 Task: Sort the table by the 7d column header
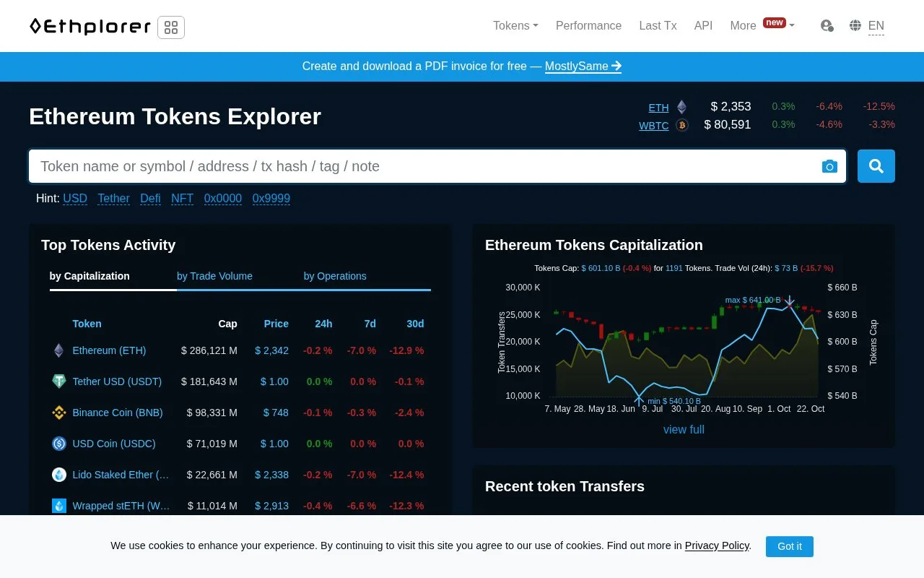370,324
